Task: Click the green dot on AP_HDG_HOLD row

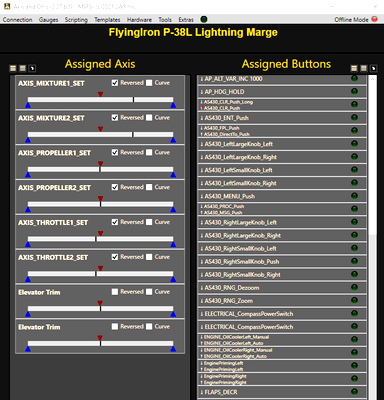Action: (x=354, y=91)
